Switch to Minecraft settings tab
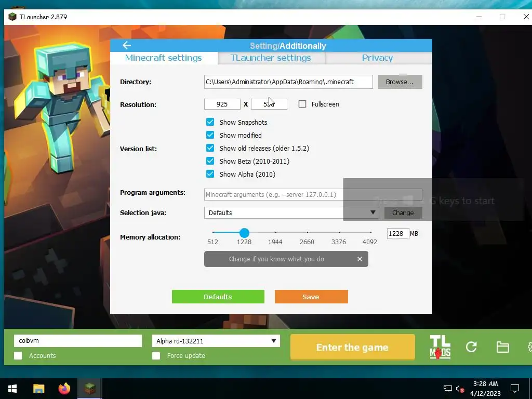532x399 pixels. click(x=164, y=58)
